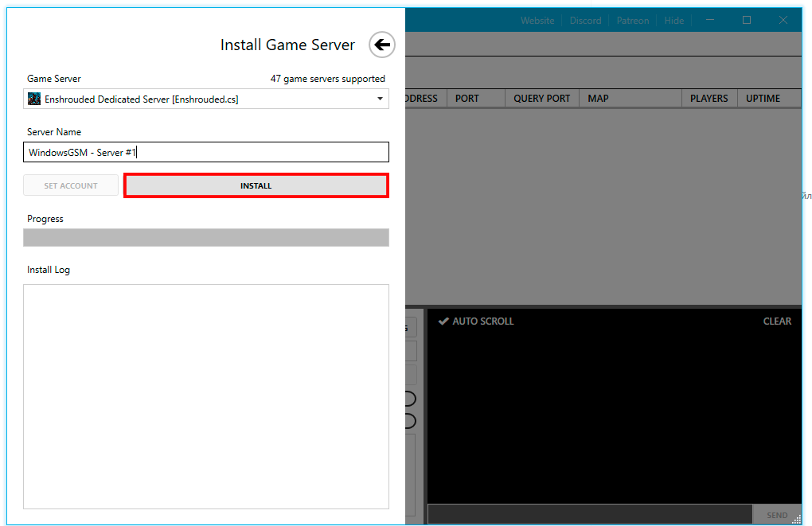Expand the Game Server dropdown arrow
Image resolution: width=812 pixels, height=526 pixels.
coord(380,99)
